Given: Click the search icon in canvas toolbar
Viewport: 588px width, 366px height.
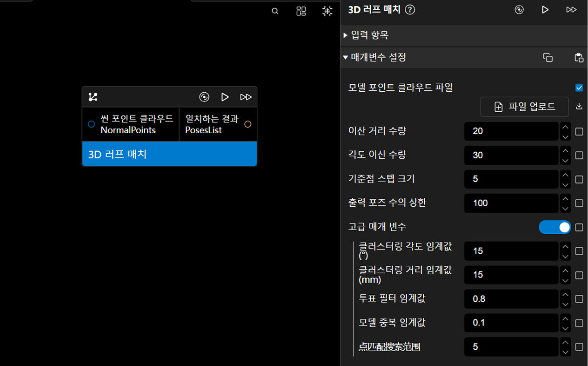Looking at the screenshot, I should [275, 11].
